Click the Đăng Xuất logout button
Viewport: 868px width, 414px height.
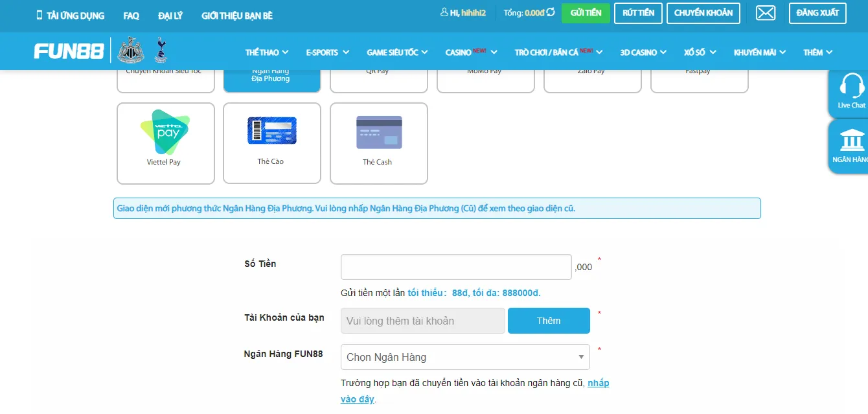pyautogui.click(x=817, y=13)
